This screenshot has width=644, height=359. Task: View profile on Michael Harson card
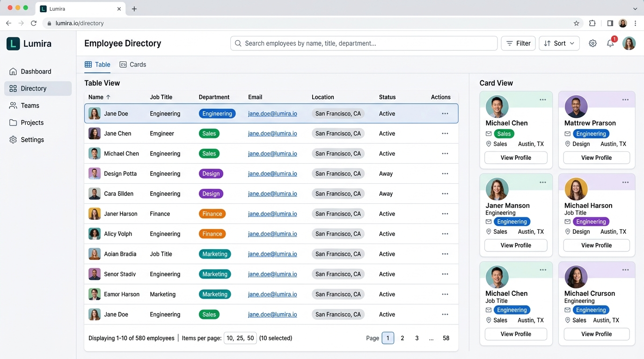pos(596,245)
